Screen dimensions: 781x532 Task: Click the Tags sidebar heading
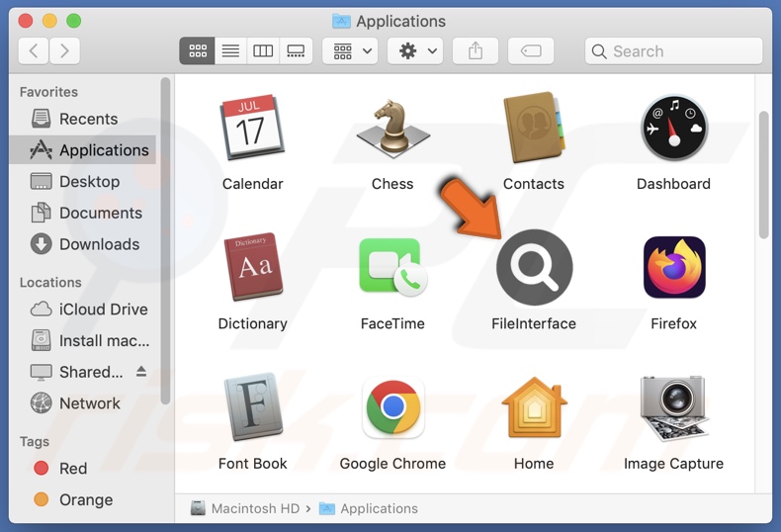pos(35,442)
